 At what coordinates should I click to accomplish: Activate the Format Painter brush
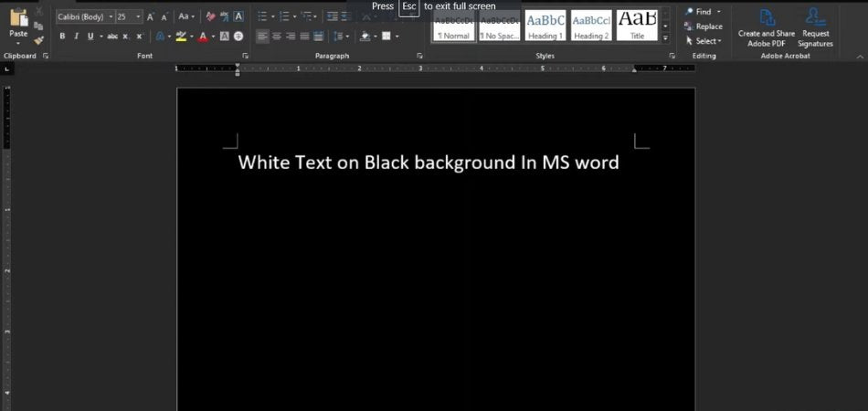click(x=38, y=40)
